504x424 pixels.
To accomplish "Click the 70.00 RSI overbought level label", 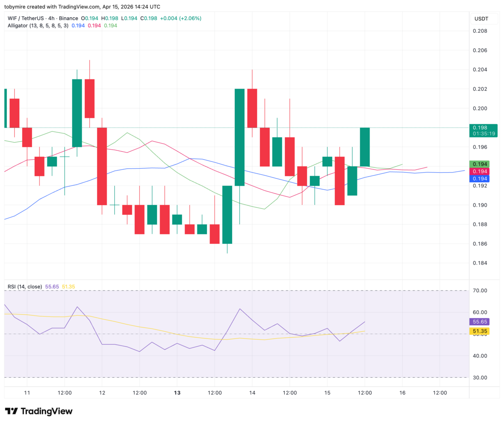I will [x=481, y=290].
